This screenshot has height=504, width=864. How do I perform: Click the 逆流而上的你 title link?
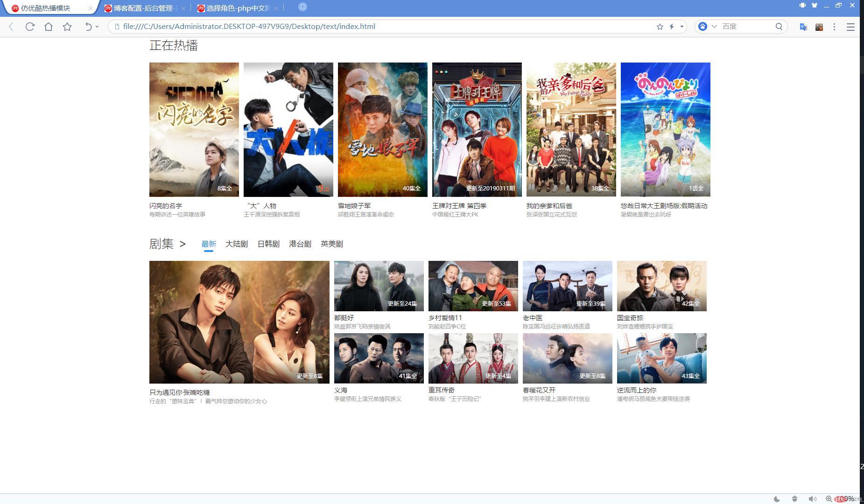(x=637, y=390)
